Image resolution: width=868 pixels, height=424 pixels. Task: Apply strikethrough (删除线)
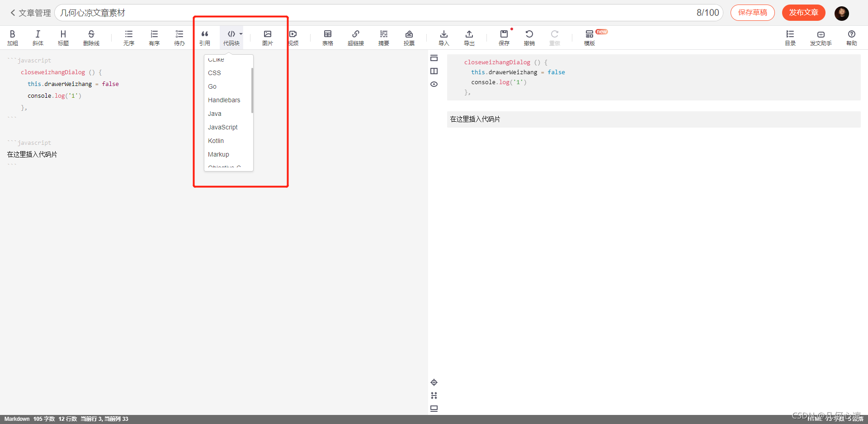tap(91, 38)
